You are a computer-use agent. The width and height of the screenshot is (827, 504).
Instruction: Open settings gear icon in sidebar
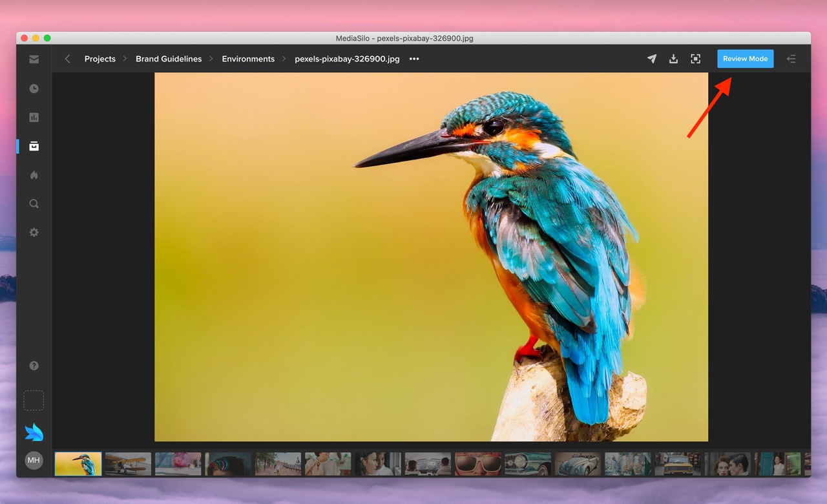pyautogui.click(x=34, y=232)
